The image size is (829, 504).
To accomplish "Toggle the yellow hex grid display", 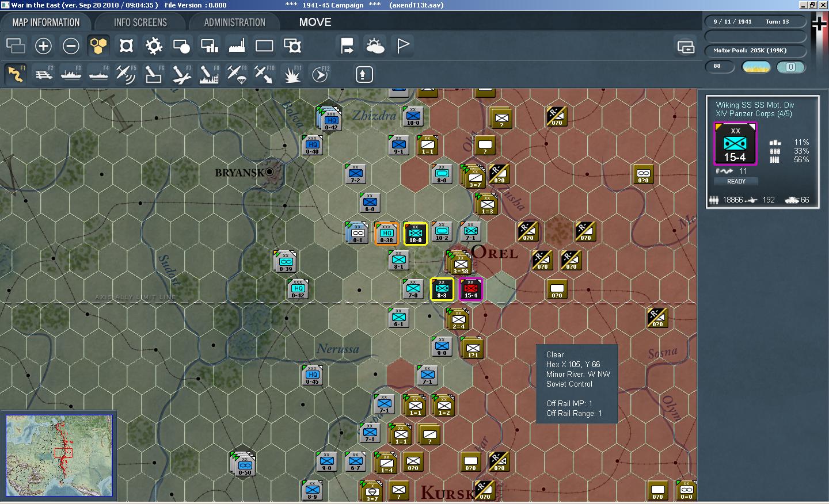I will pyautogui.click(x=98, y=45).
